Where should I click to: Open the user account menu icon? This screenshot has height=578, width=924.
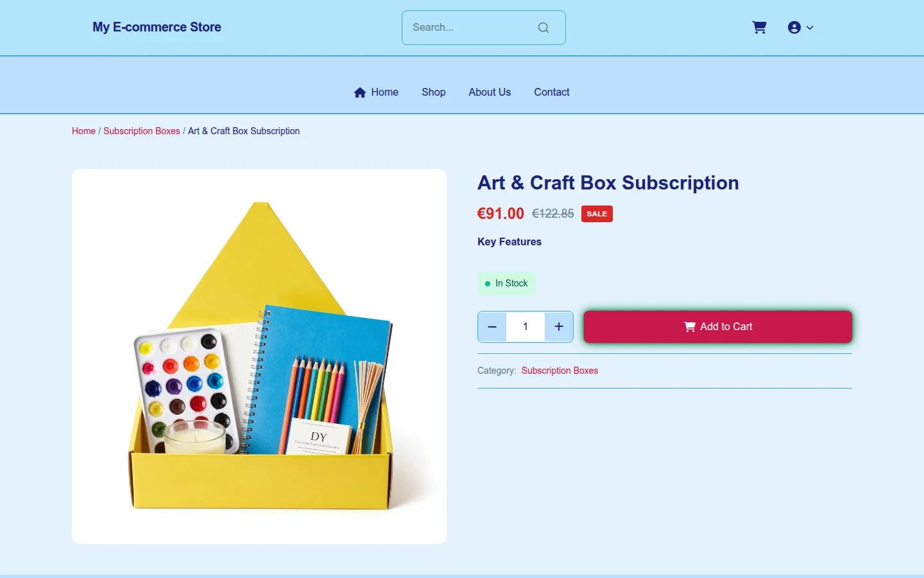click(x=800, y=28)
